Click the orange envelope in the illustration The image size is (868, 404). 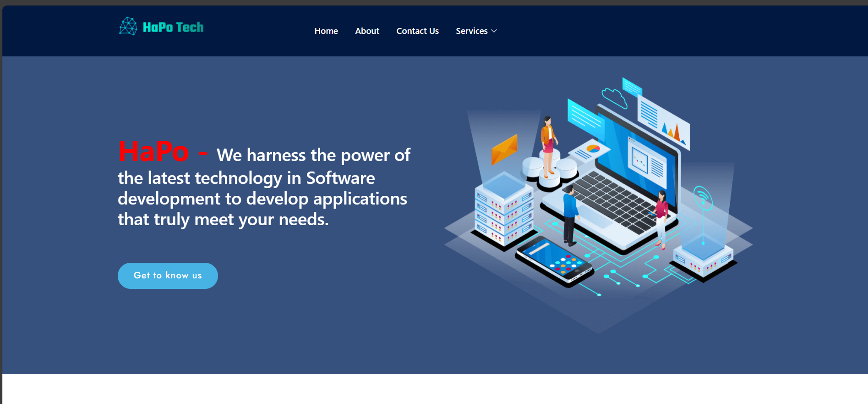click(504, 149)
